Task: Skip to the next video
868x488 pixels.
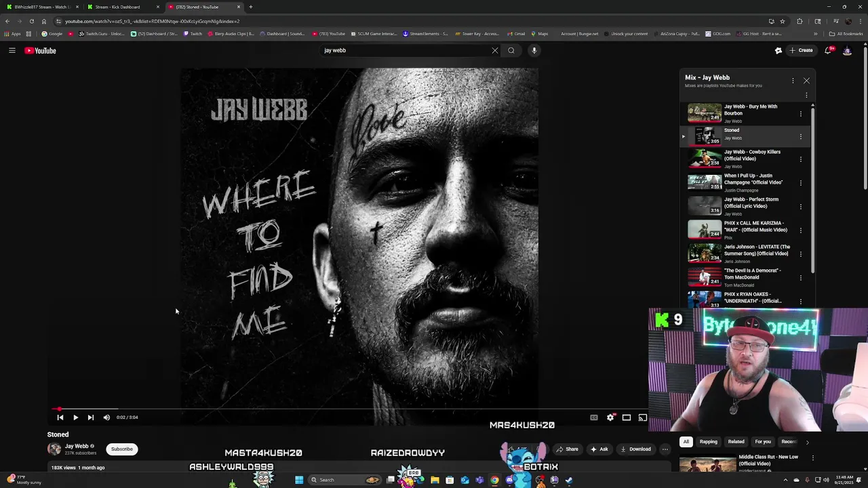Action: tap(90, 418)
